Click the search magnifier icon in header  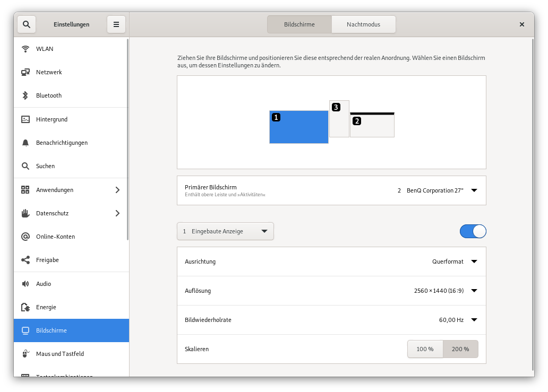click(27, 24)
